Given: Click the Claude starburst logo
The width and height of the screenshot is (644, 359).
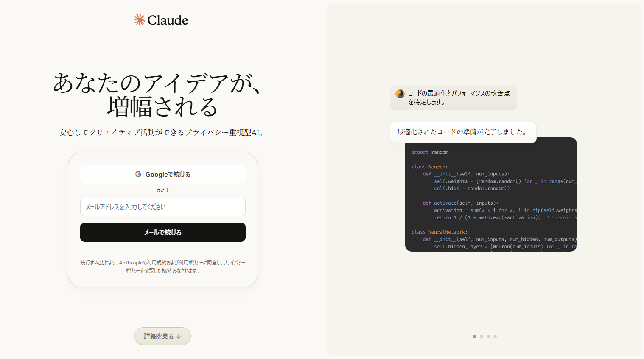Looking at the screenshot, I should point(139,19).
